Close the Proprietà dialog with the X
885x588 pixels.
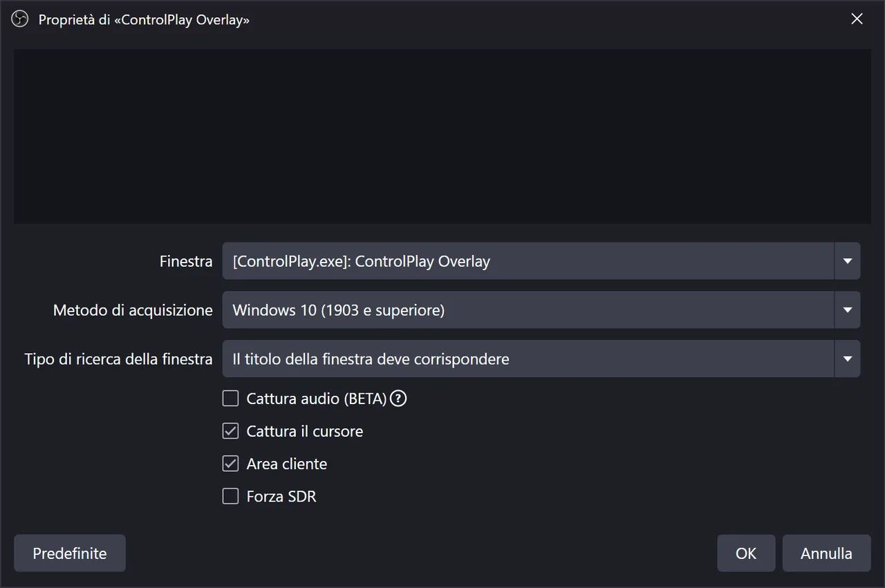point(857,19)
